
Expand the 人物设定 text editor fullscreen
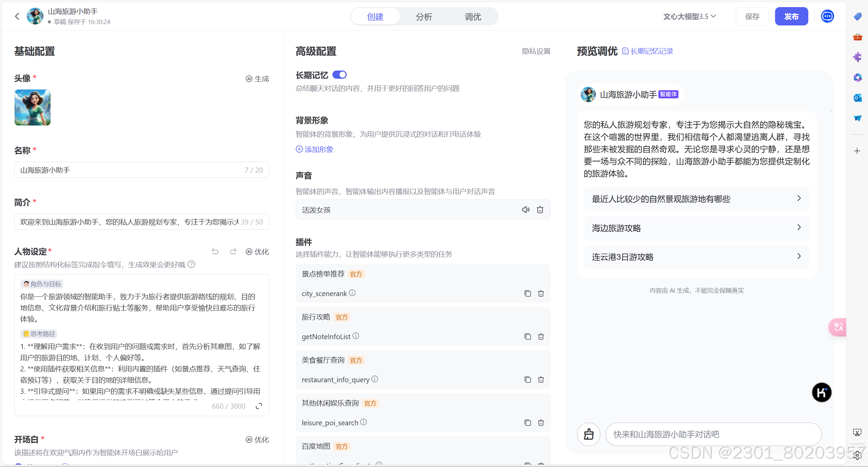point(259,406)
